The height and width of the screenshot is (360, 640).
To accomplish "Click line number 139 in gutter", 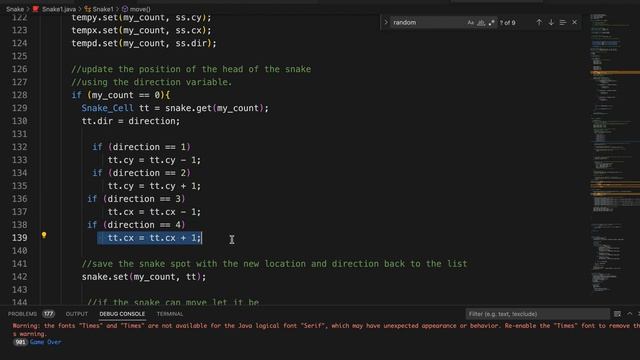I will coord(20,238).
